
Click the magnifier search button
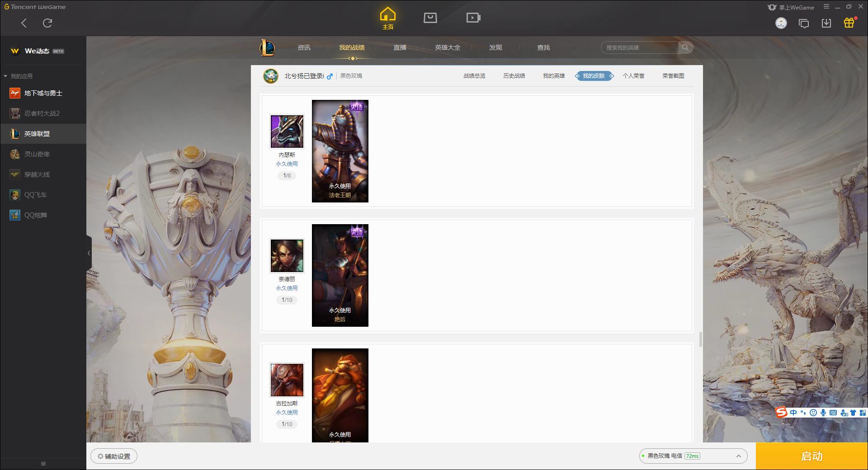[685, 47]
